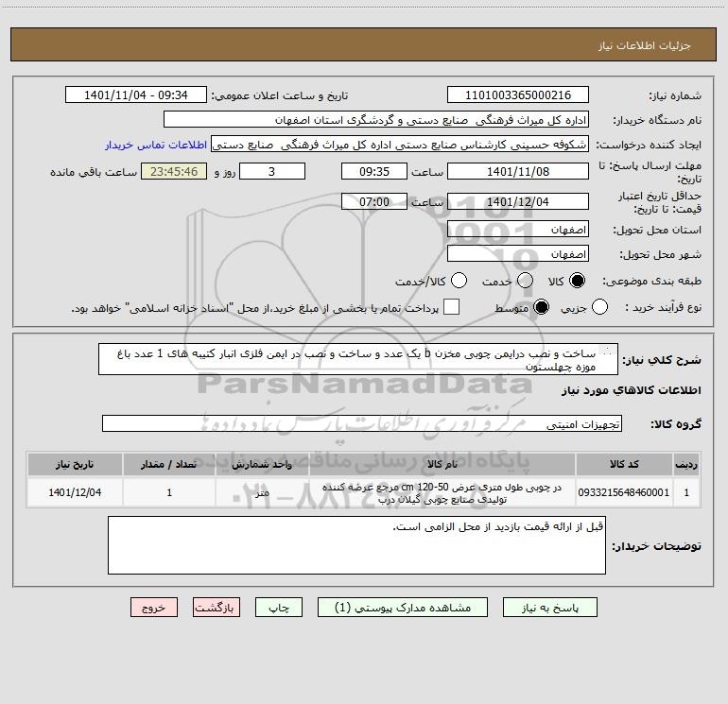This screenshot has height=704, width=728.
Task: Click need date cell 1401/12/04 in table
Action: pos(75,492)
